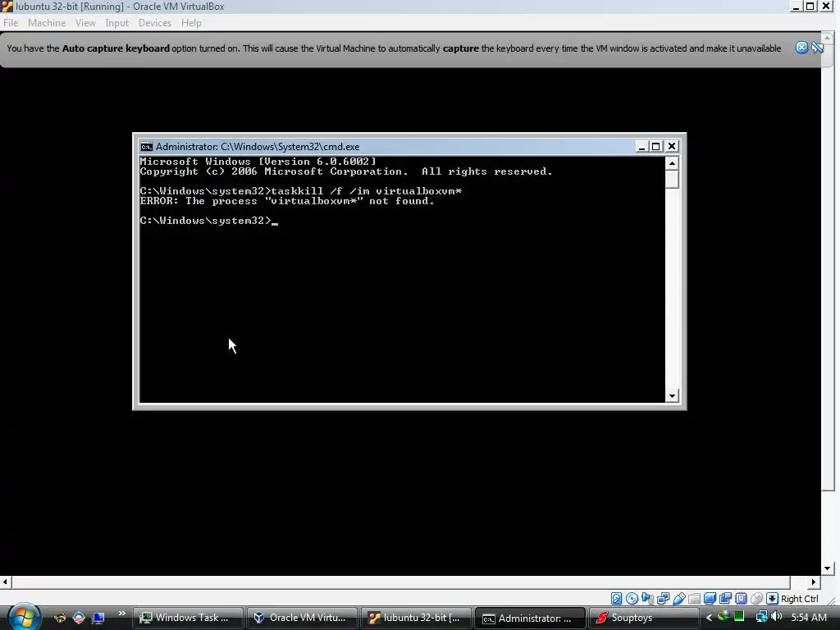
Task: Open the Devices menu
Action: click(155, 22)
